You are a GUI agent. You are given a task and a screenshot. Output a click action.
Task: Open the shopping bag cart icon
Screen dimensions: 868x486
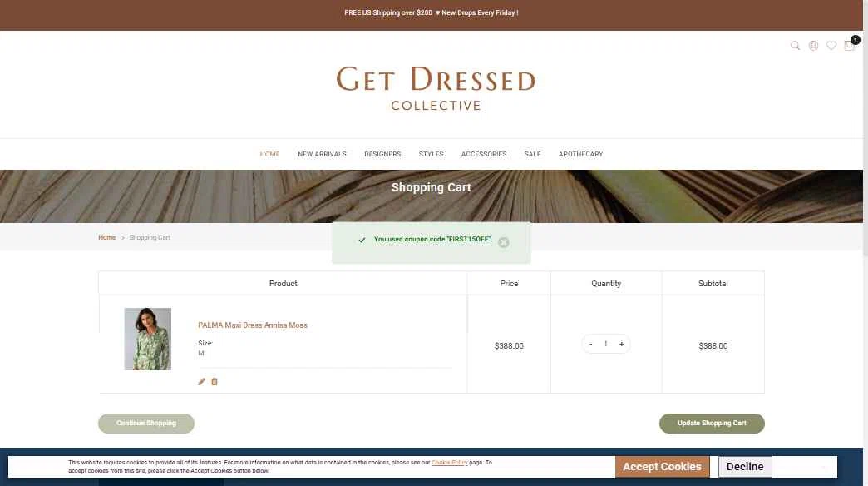point(849,46)
